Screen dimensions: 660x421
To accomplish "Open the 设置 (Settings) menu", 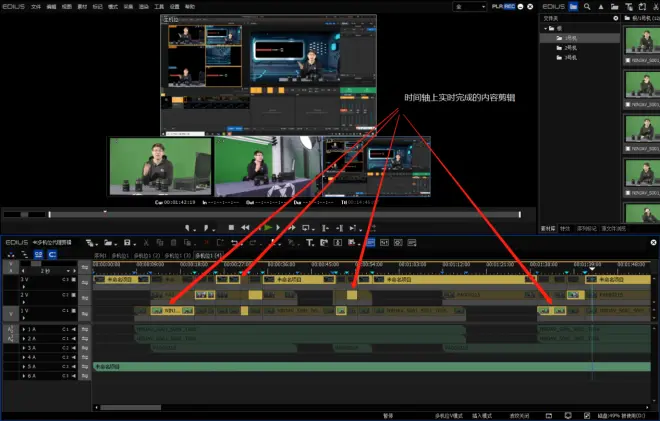I will click(x=175, y=7).
